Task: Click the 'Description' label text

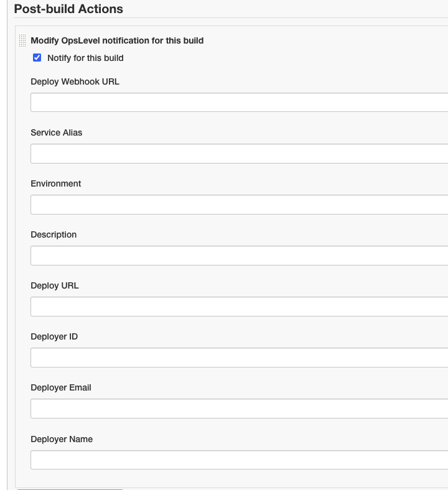Action: pyautogui.click(x=54, y=234)
